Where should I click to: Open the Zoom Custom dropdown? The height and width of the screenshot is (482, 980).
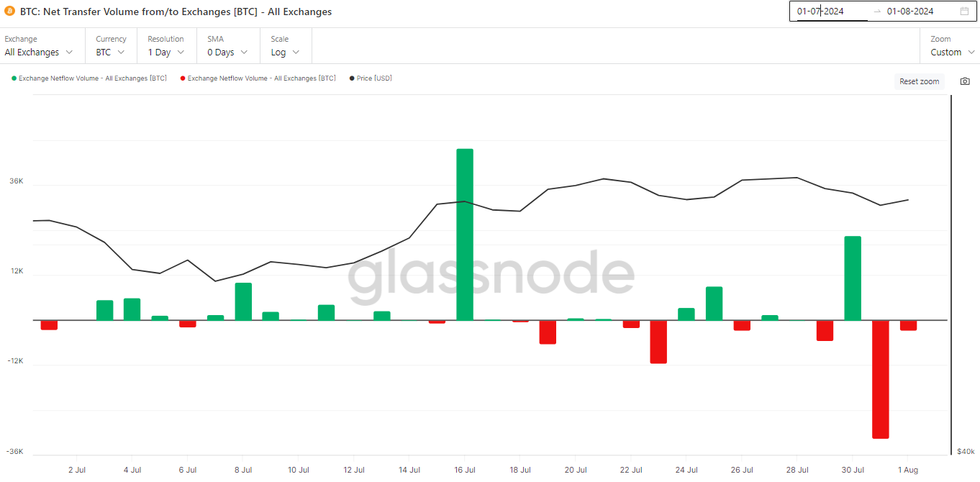(x=952, y=53)
